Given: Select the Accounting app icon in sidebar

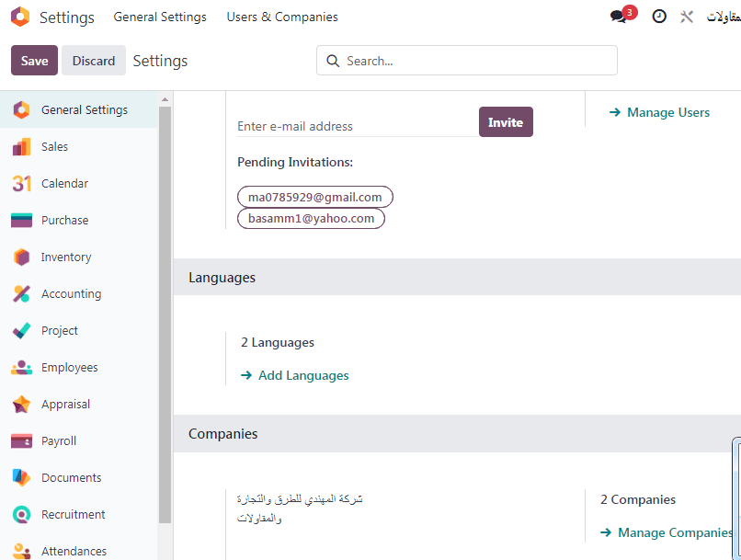Looking at the screenshot, I should pyautogui.click(x=22, y=294).
